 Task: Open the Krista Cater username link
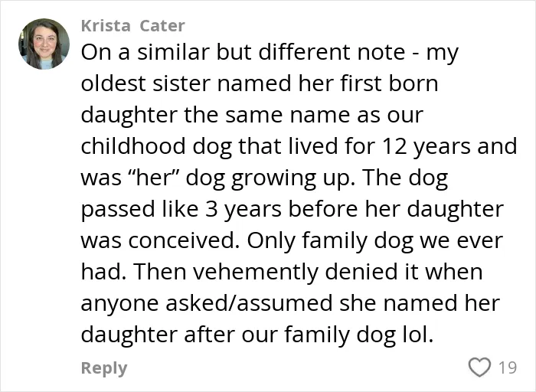pos(133,26)
